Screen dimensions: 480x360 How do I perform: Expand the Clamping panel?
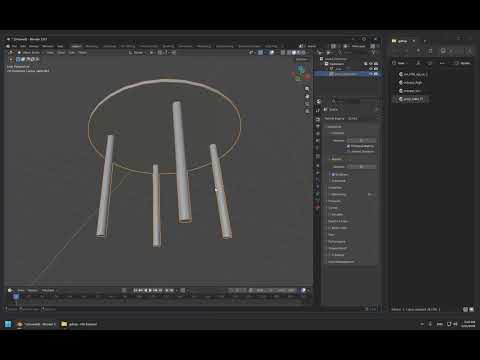335,188
